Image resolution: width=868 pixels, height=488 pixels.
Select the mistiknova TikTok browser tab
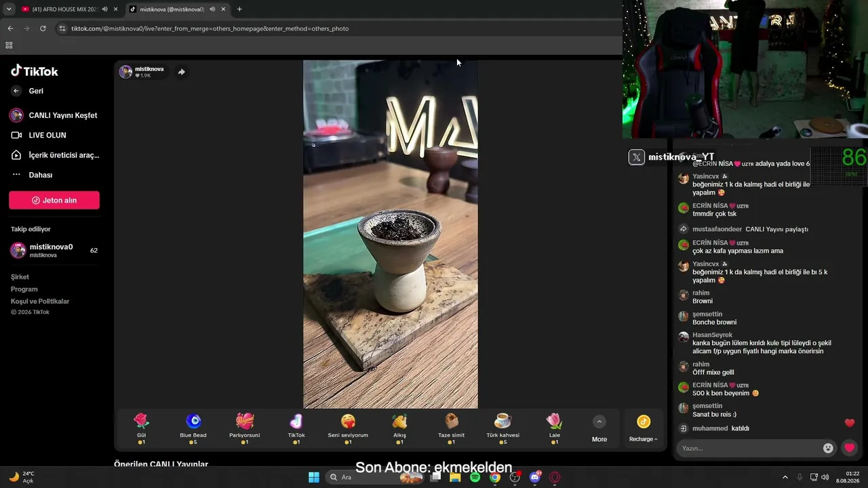171,9
